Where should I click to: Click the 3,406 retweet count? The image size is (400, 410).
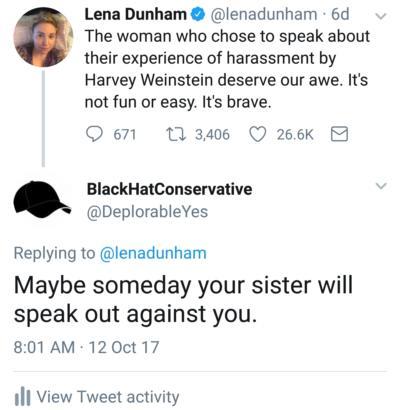[x=212, y=135]
